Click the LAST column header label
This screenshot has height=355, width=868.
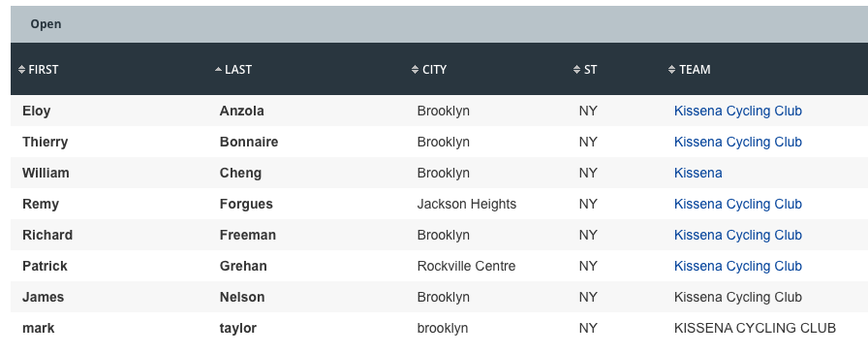(x=238, y=69)
